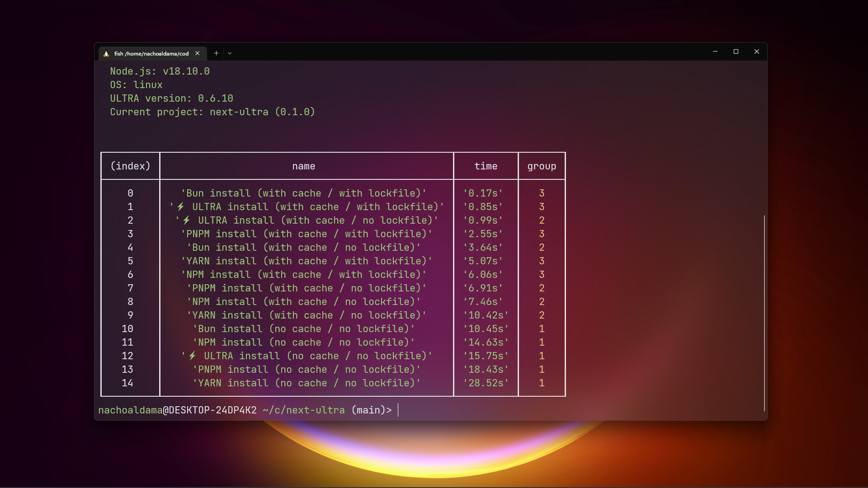This screenshot has height=488, width=868.
Task: Click the Node.js v18.10.0 line
Action: point(160,71)
